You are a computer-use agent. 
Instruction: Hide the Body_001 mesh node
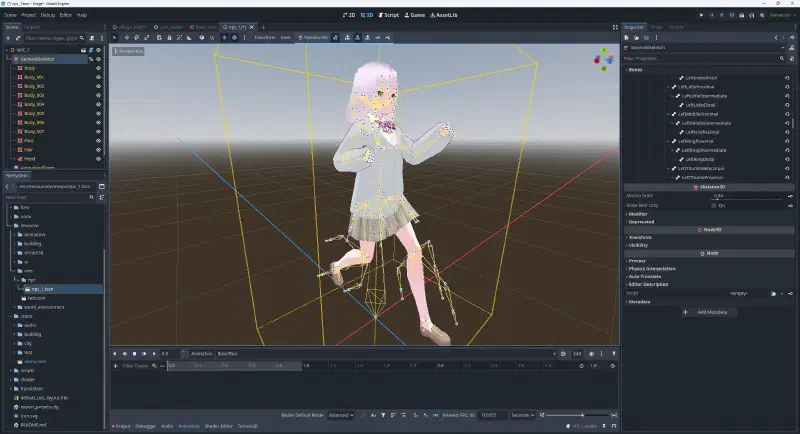pyautogui.click(x=98, y=77)
